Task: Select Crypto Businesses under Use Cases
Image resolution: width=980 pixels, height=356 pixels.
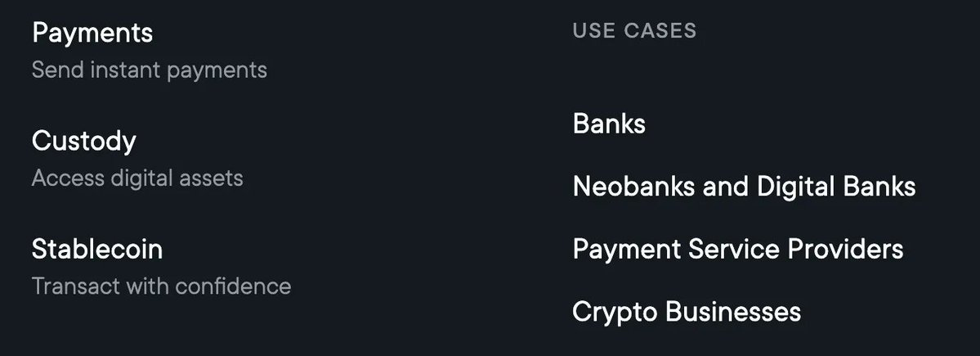Action: (x=687, y=312)
